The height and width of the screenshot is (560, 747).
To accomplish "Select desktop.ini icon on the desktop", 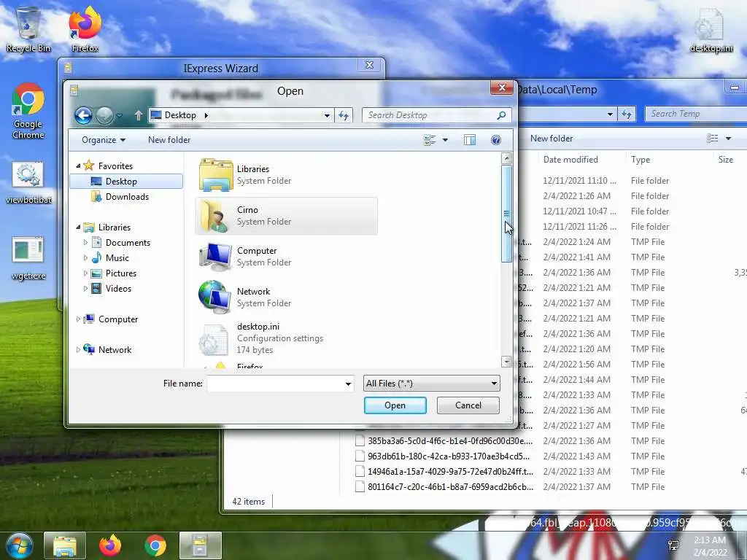I will click(711, 29).
